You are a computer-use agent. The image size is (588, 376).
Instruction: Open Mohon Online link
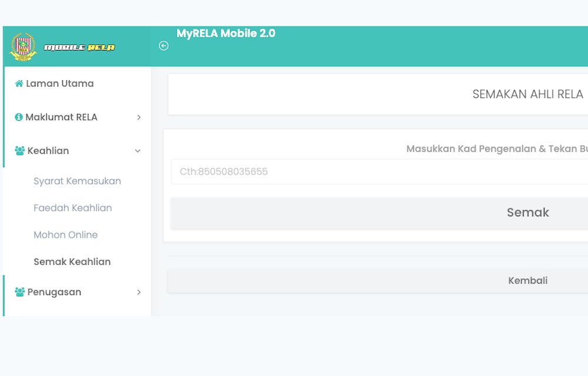[x=66, y=235]
